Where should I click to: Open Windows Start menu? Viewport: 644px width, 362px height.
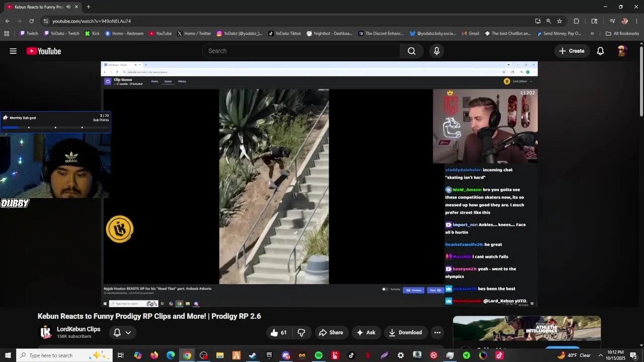[x=8, y=355]
